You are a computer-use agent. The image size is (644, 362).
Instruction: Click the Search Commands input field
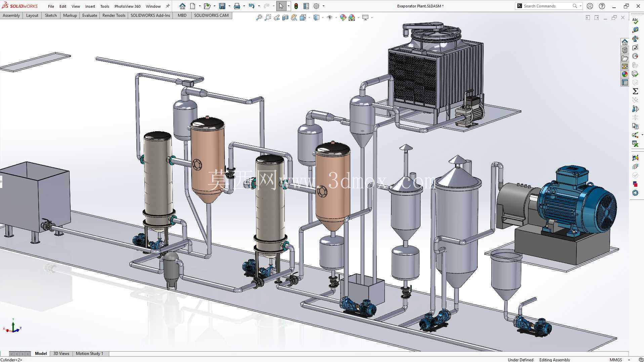[547, 6]
